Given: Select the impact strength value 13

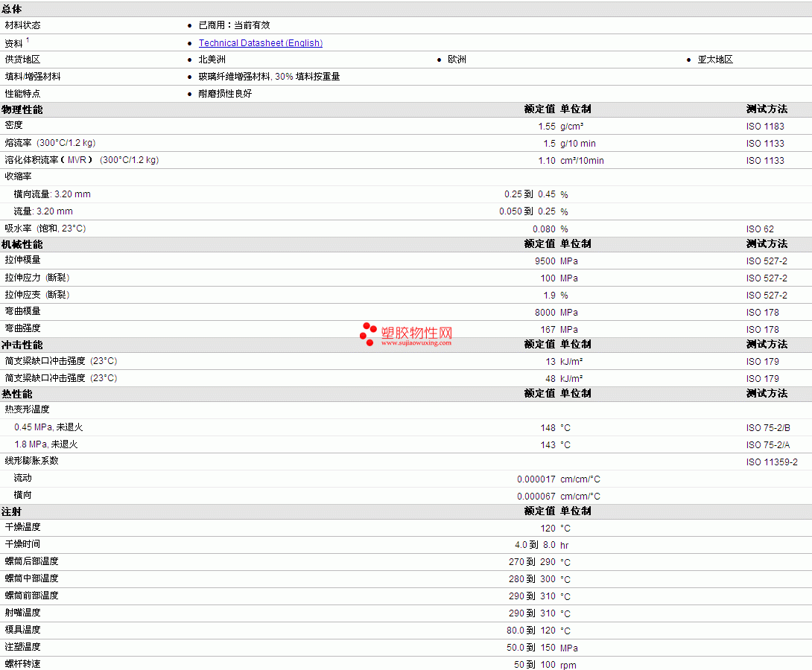Looking at the screenshot, I should (x=550, y=362).
